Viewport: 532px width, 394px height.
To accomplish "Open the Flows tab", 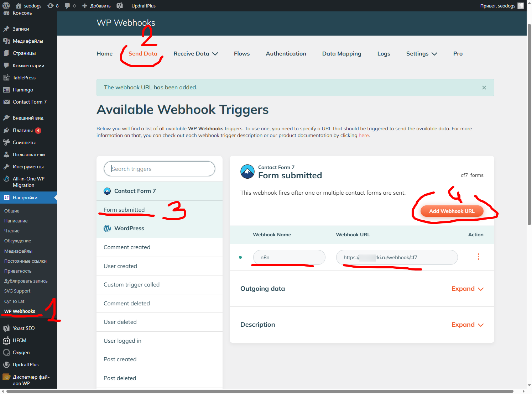I will (242, 53).
